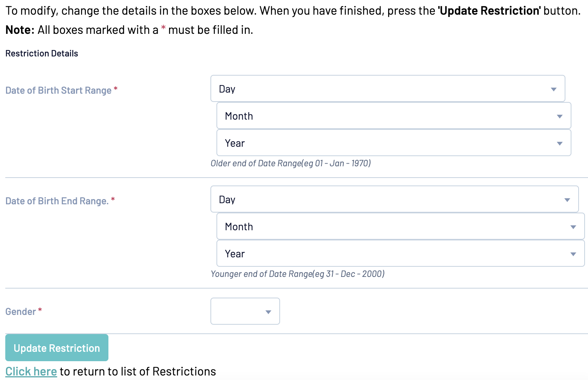The height and width of the screenshot is (380, 588).
Task: Follow the 'Click here' link
Action: coord(31,371)
